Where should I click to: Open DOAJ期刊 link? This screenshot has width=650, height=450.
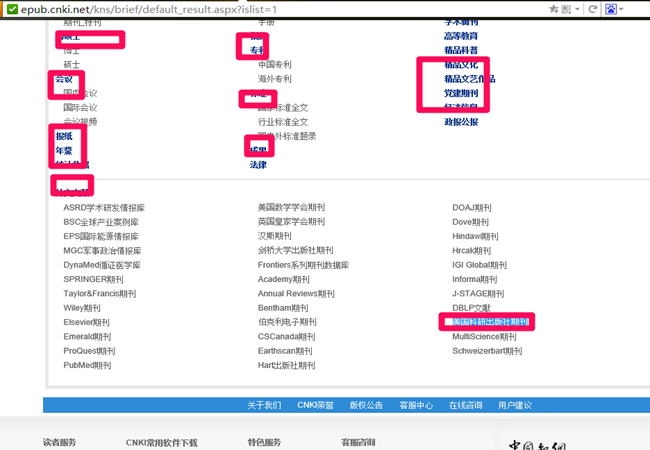click(472, 208)
